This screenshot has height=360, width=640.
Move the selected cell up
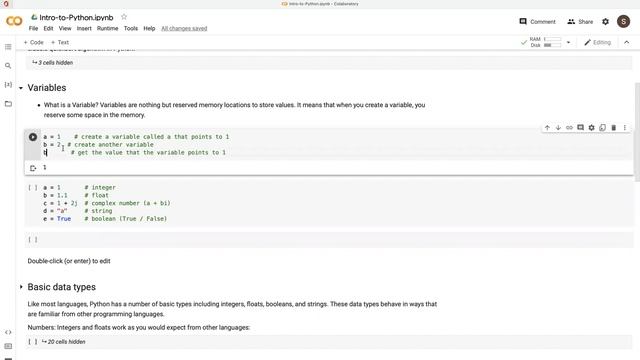(x=547, y=128)
